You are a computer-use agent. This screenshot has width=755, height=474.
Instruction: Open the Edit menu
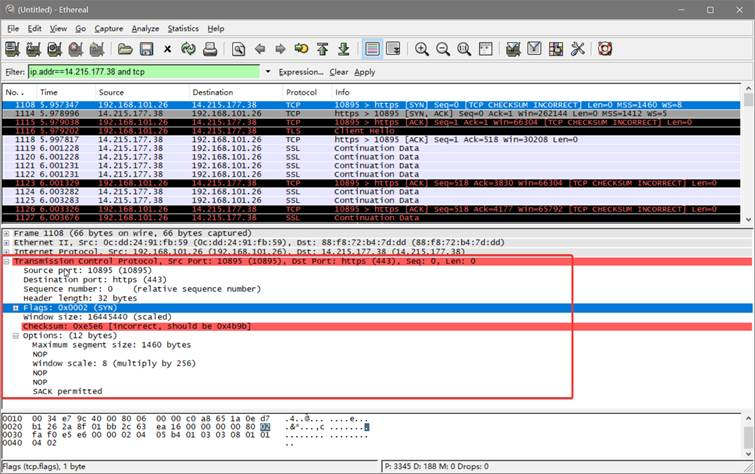point(34,28)
